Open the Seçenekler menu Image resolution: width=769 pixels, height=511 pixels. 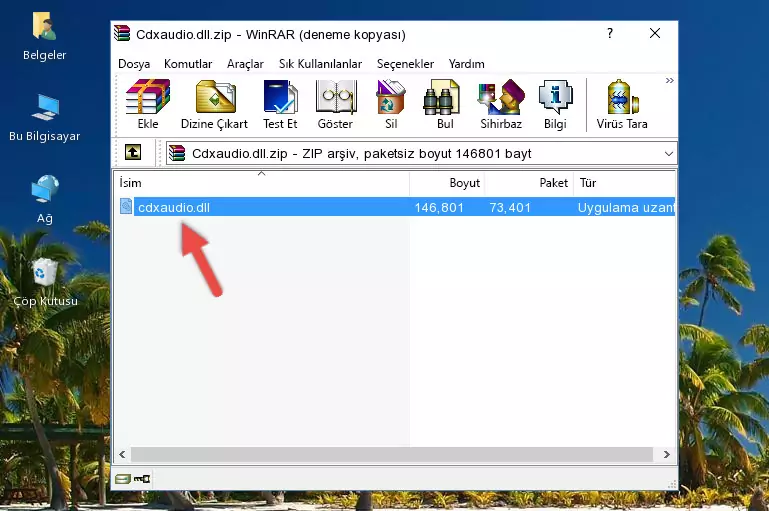point(405,64)
